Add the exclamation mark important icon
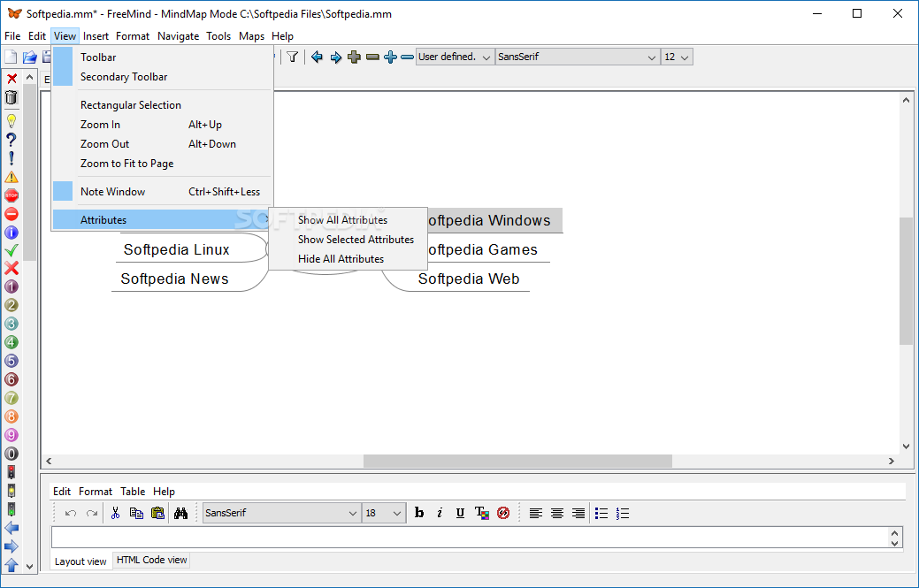 (11, 158)
